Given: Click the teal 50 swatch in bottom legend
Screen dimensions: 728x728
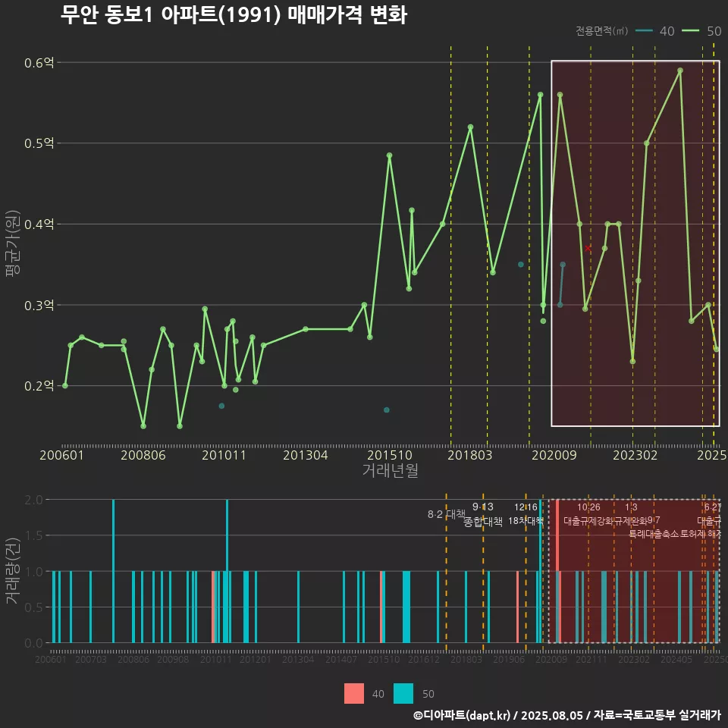Looking at the screenshot, I should click(403, 693).
